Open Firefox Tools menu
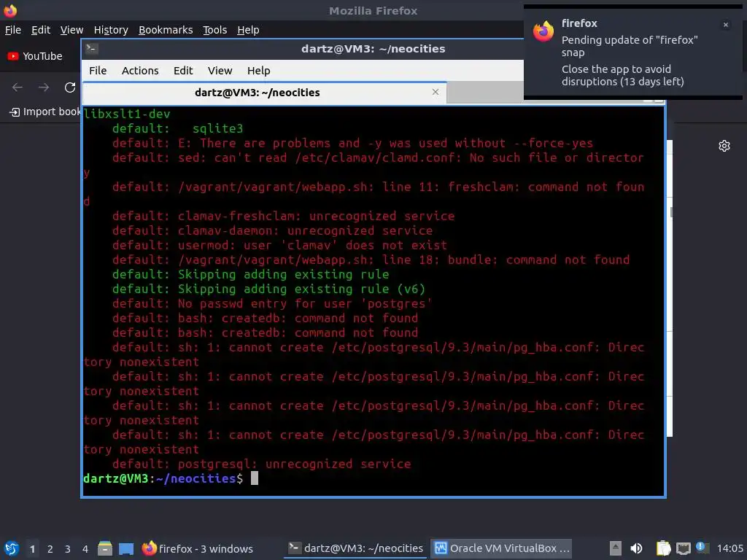Viewport: 747px width, 560px height. coord(215,30)
